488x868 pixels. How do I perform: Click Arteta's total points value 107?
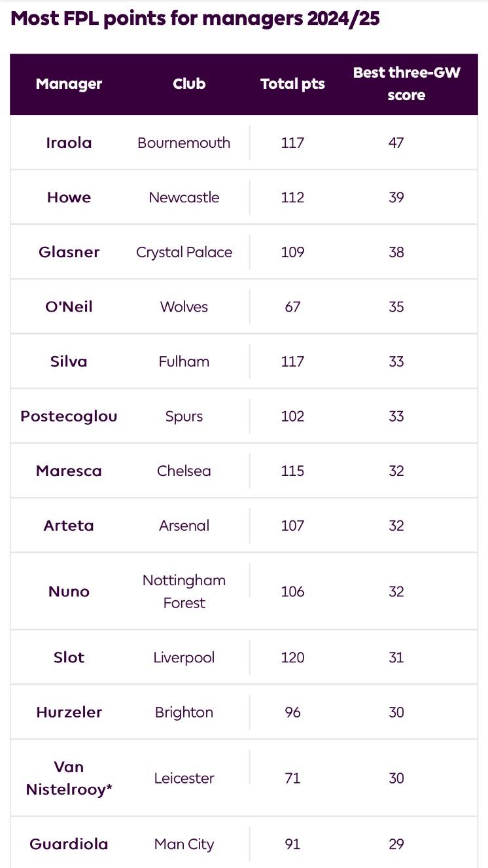pyautogui.click(x=292, y=526)
